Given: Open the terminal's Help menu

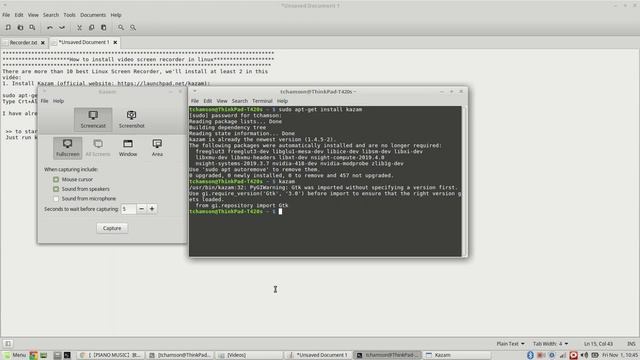Looking at the screenshot, I should click(282, 101).
